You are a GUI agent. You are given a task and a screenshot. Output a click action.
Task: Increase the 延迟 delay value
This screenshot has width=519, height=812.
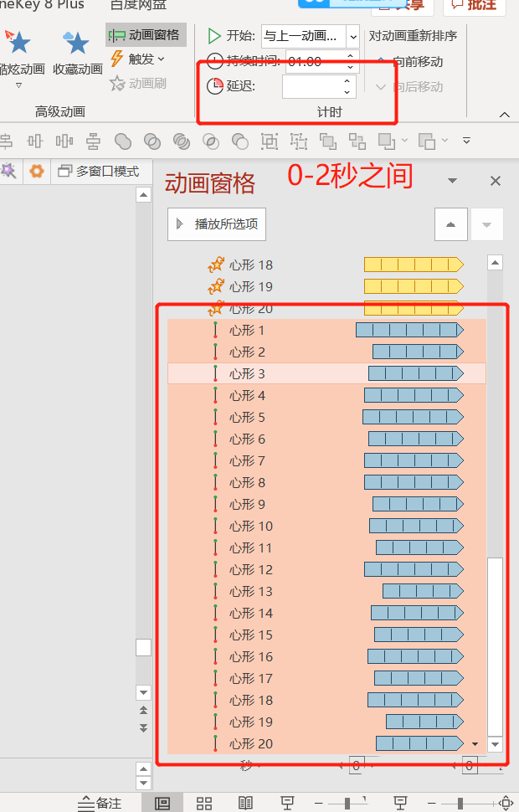pos(347,81)
